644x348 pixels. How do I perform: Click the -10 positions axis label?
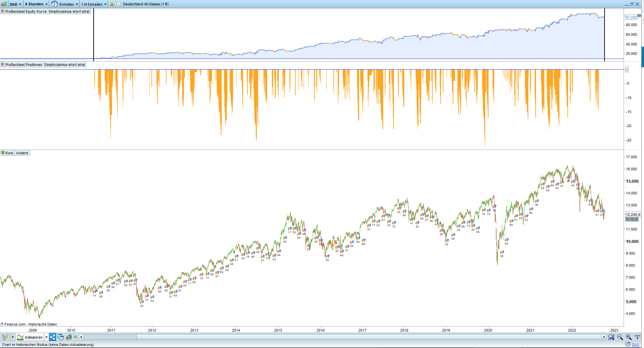tap(629, 98)
